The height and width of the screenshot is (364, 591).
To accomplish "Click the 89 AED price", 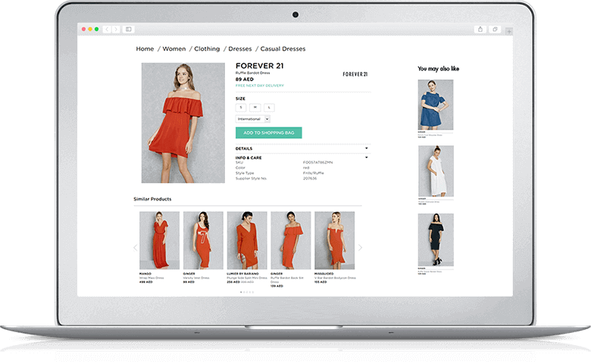I will pos(245,79).
